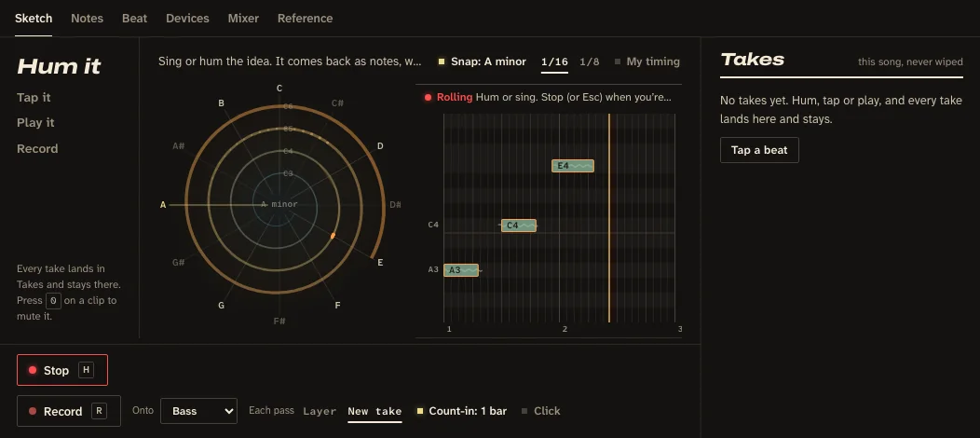Toggle the Click metronome checkbox
This screenshot has height=438, width=980.
click(x=540, y=410)
